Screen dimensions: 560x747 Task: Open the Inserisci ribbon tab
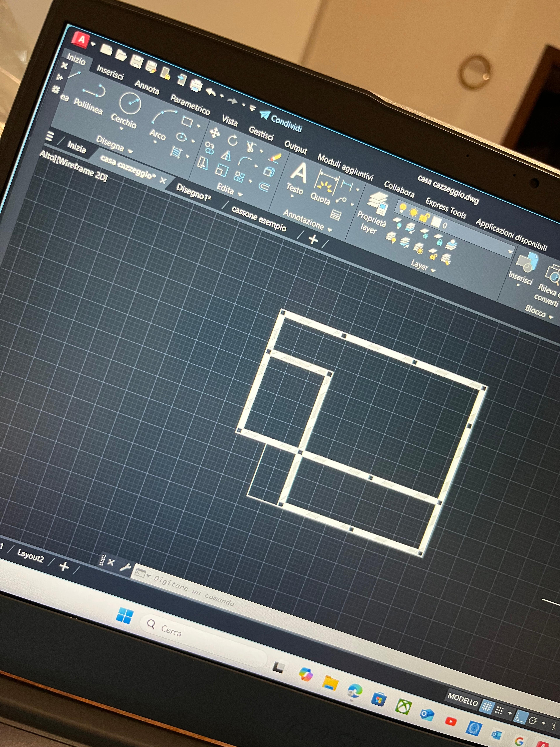coord(110,72)
